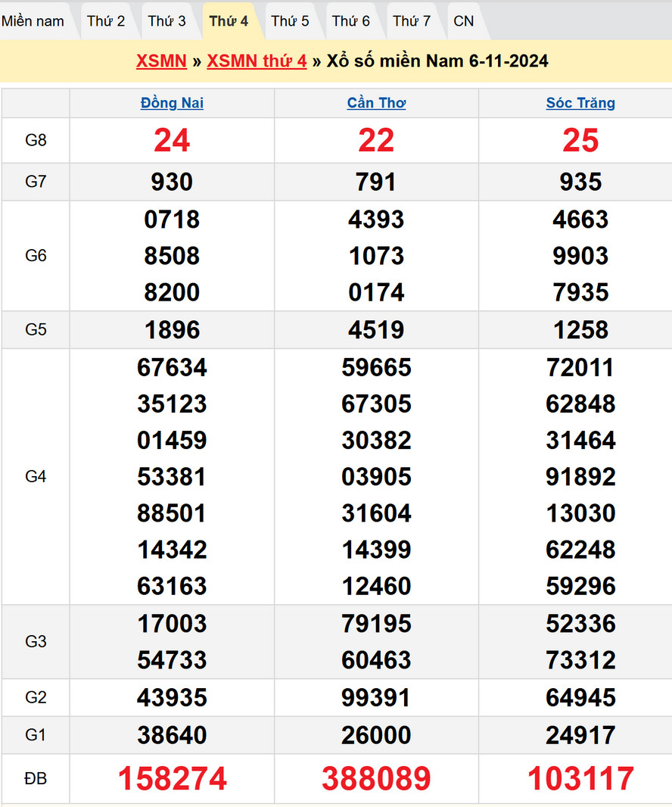Click Cần Thơ special prize 388089
The height and width of the screenshot is (807, 672).
tap(376, 778)
